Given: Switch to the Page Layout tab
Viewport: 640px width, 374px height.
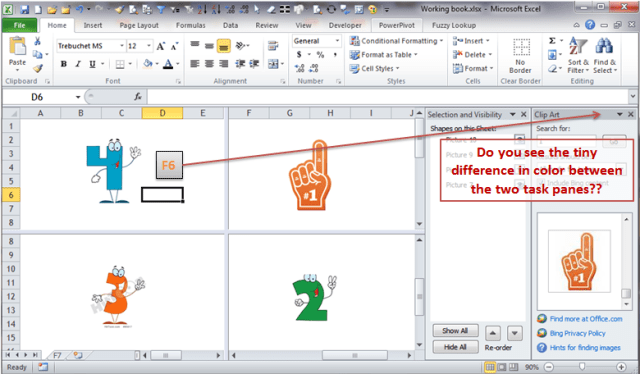Looking at the screenshot, I should point(139,25).
